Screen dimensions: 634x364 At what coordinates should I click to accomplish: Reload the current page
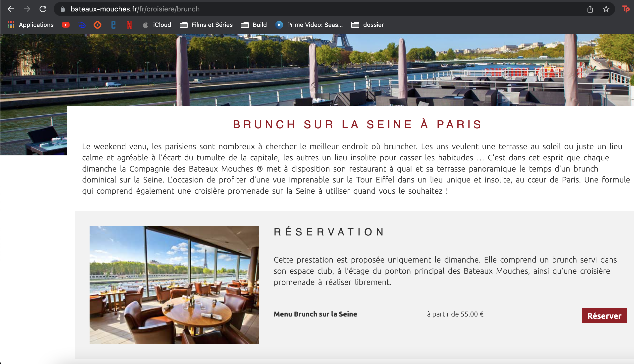pos(43,9)
